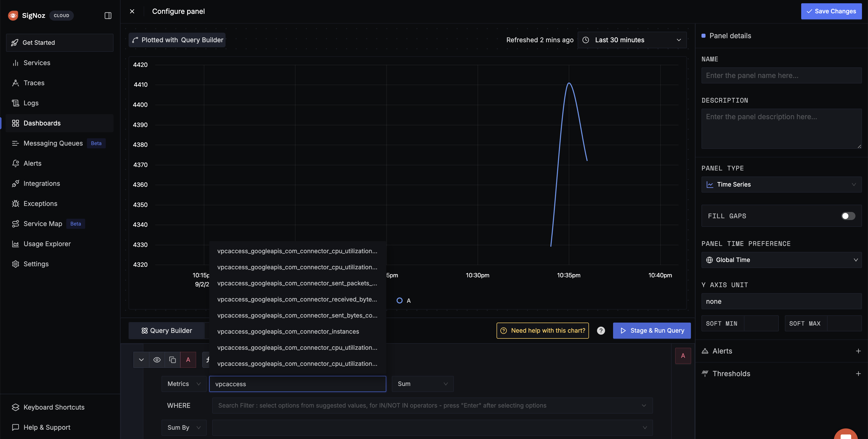Click the Soft Min input
Screen dimensions: 868x439
[x=761, y=324]
